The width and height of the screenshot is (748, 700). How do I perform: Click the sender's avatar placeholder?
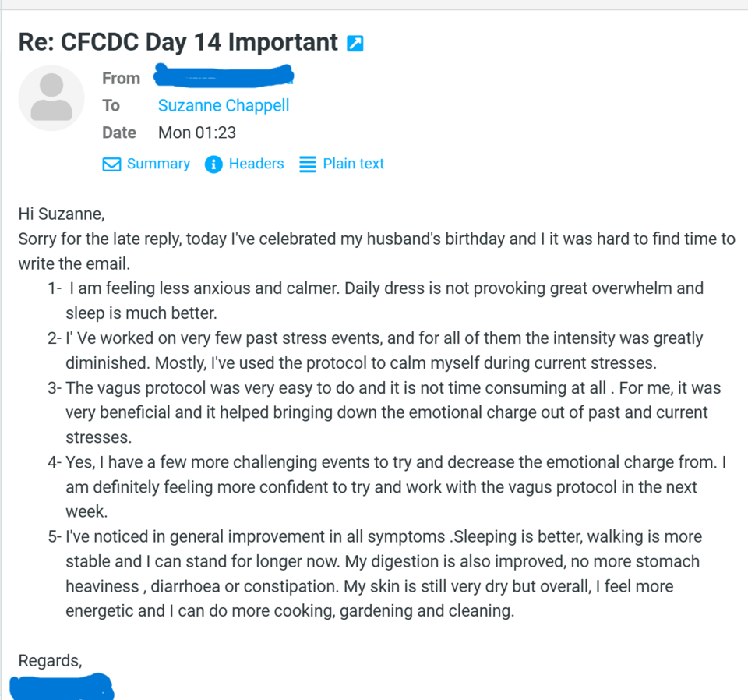pyautogui.click(x=51, y=97)
